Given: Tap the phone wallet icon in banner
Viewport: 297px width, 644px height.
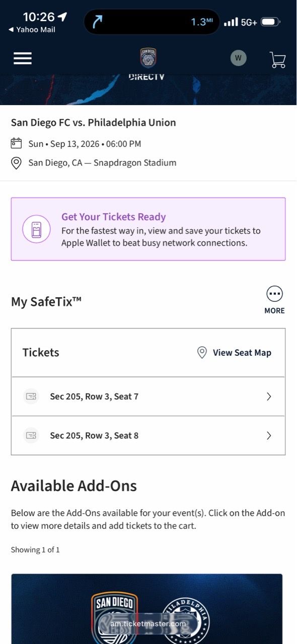Looking at the screenshot, I should 36,229.
